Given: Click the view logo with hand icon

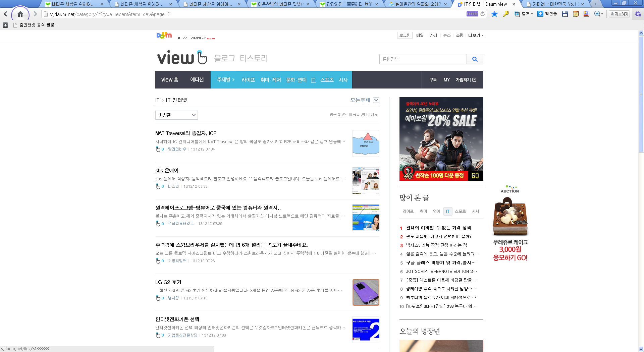Looking at the screenshot, I should (x=182, y=58).
